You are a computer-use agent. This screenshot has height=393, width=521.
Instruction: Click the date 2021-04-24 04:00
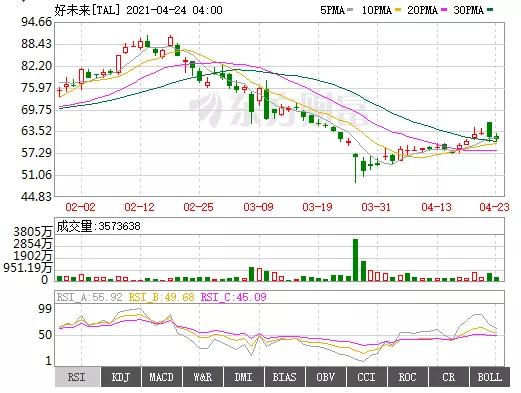[174, 10]
